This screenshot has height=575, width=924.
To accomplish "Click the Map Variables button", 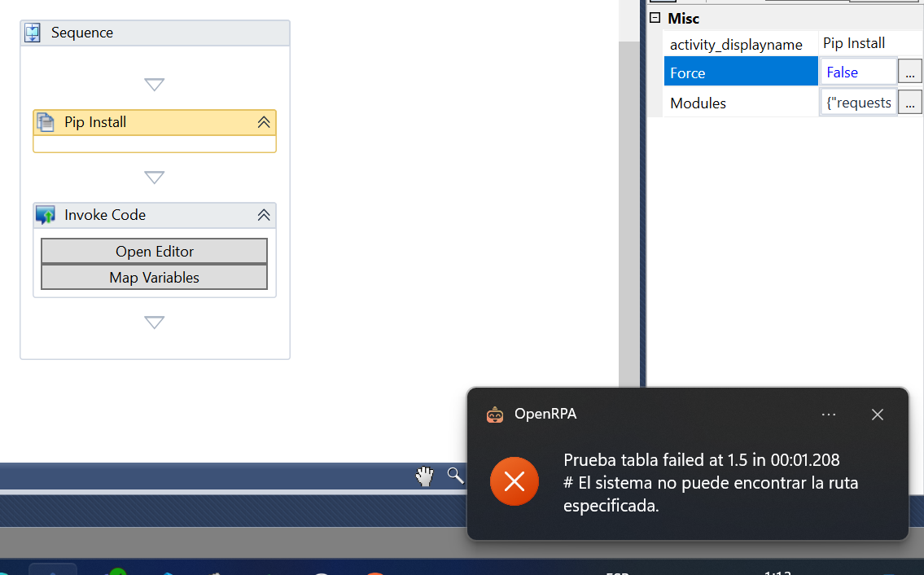I will [x=155, y=278].
